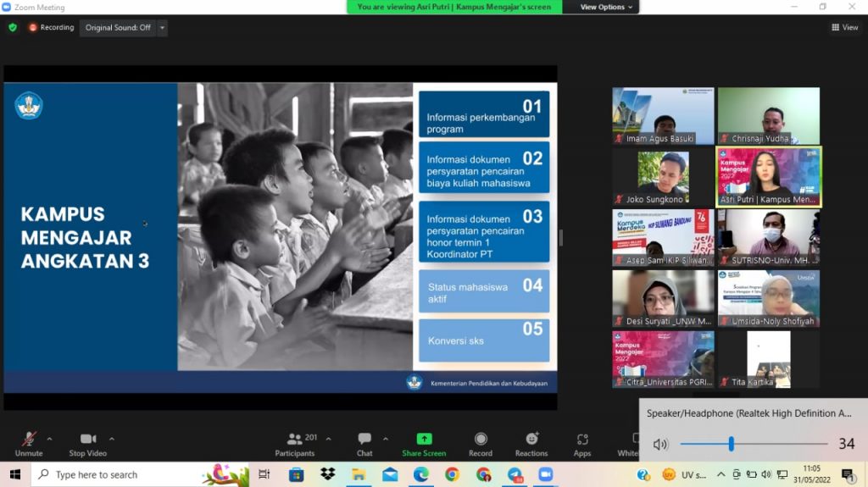
Task: Open the Original Sound dropdown arrow
Action: tap(162, 28)
